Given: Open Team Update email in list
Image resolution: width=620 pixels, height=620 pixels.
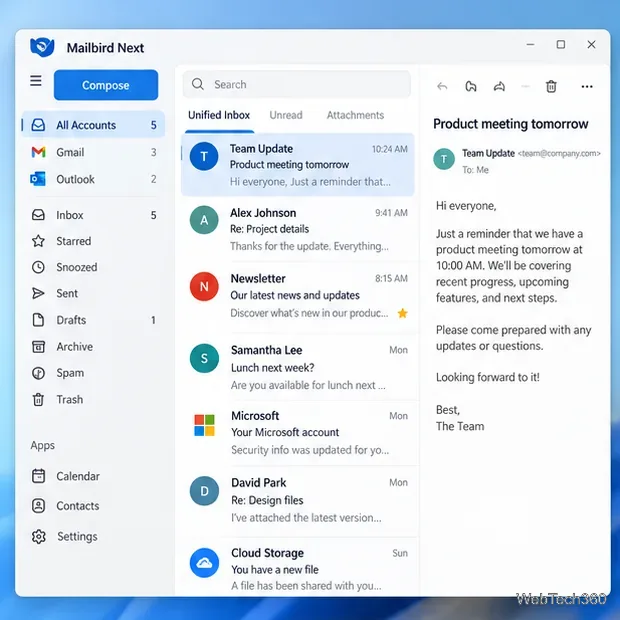Looking at the screenshot, I should point(298,165).
